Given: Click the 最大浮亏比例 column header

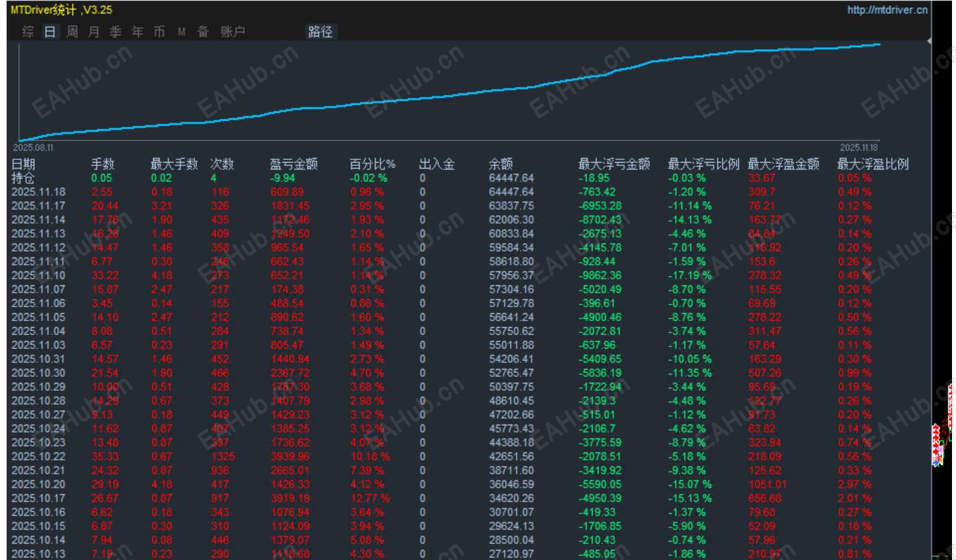Looking at the screenshot, I should [x=704, y=164].
